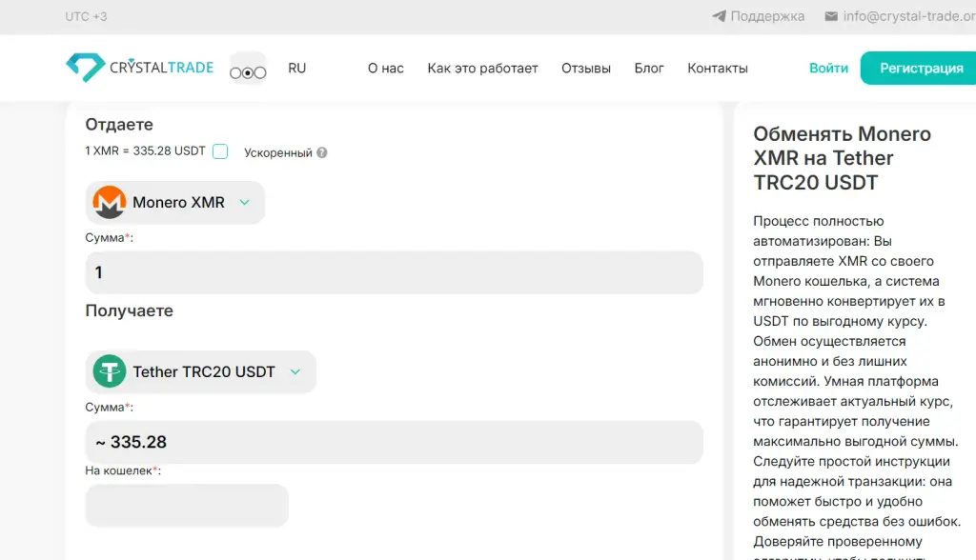Go to 'Как это работает' section
Viewport: 976px width, 560px height.
[x=482, y=68]
